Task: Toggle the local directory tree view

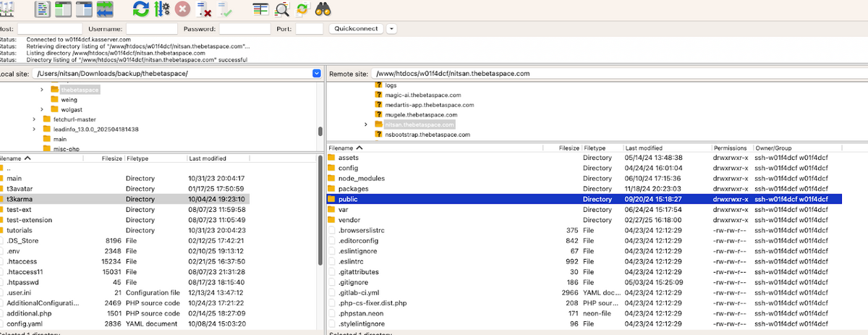Action: 64,9
